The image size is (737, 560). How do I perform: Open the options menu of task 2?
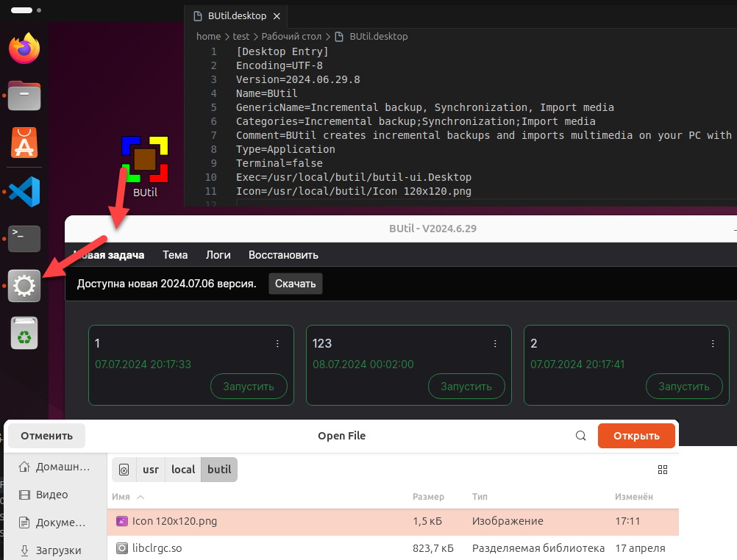click(x=713, y=343)
